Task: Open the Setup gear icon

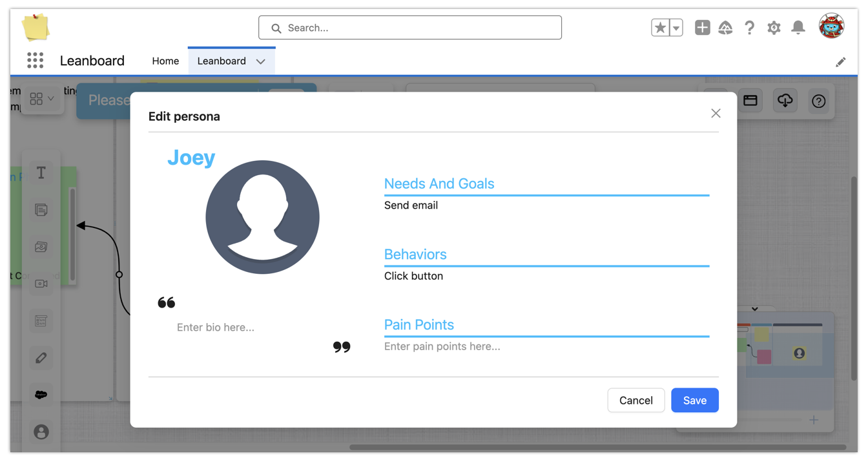Action: coord(774,28)
